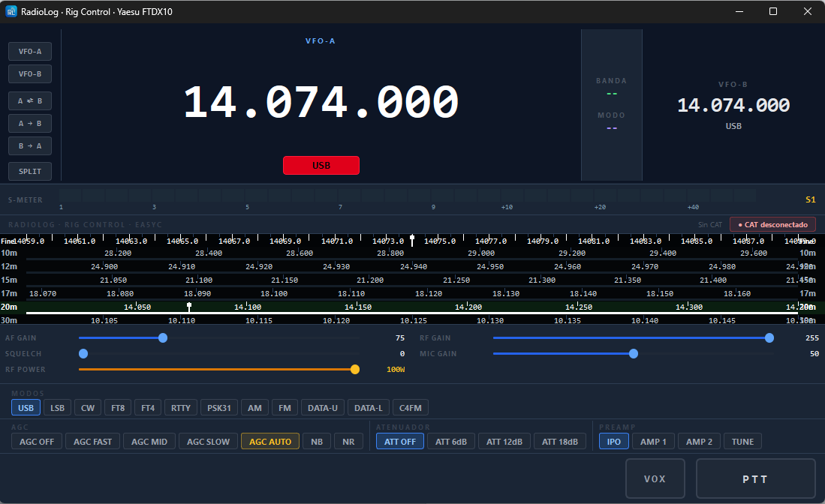Select ATT OFF attenuator setting
The height and width of the screenshot is (504, 825).
[x=400, y=442]
